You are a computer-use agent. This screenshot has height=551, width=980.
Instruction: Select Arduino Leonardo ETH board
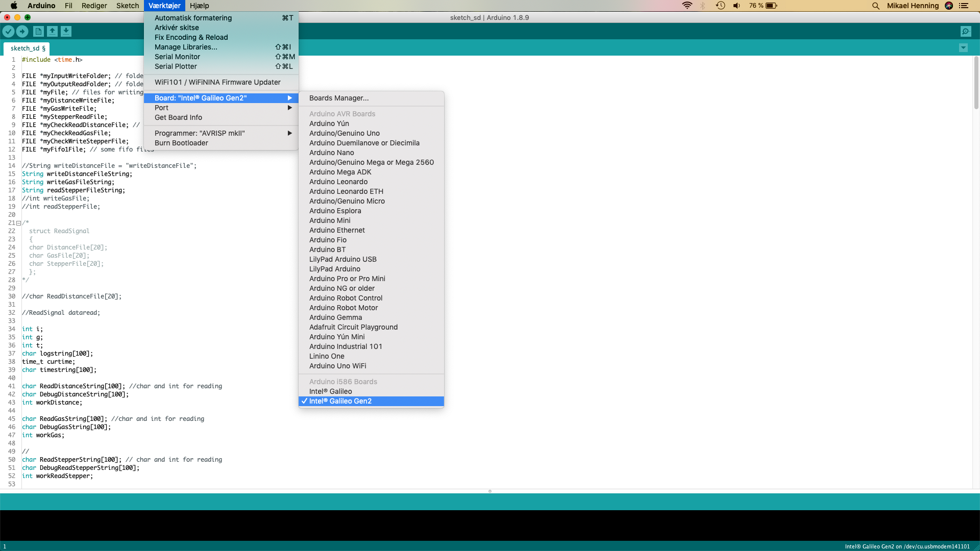(371, 191)
